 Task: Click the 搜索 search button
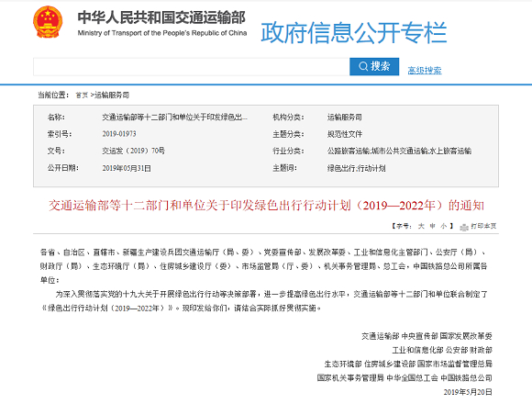click(374, 66)
